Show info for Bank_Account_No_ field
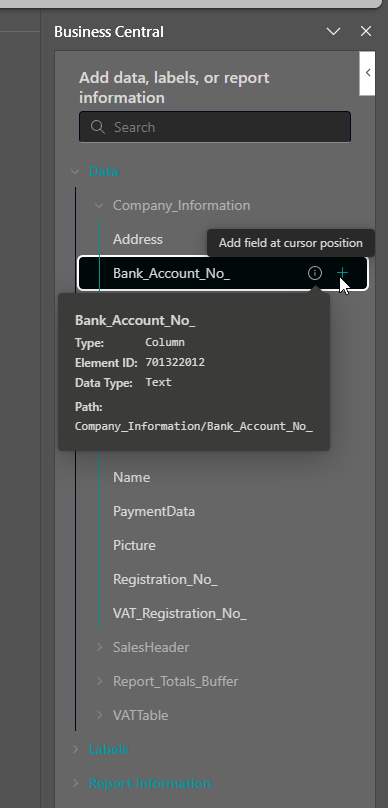Viewport: 388px width, 808px height. (315, 273)
